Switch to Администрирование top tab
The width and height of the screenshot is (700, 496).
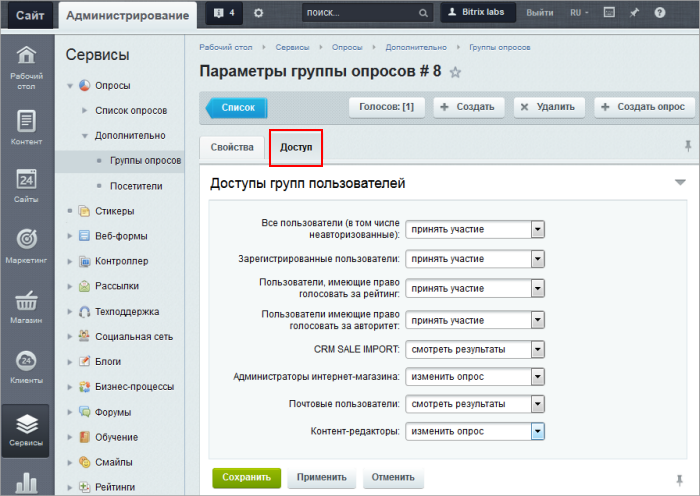pyautogui.click(x=128, y=16)
